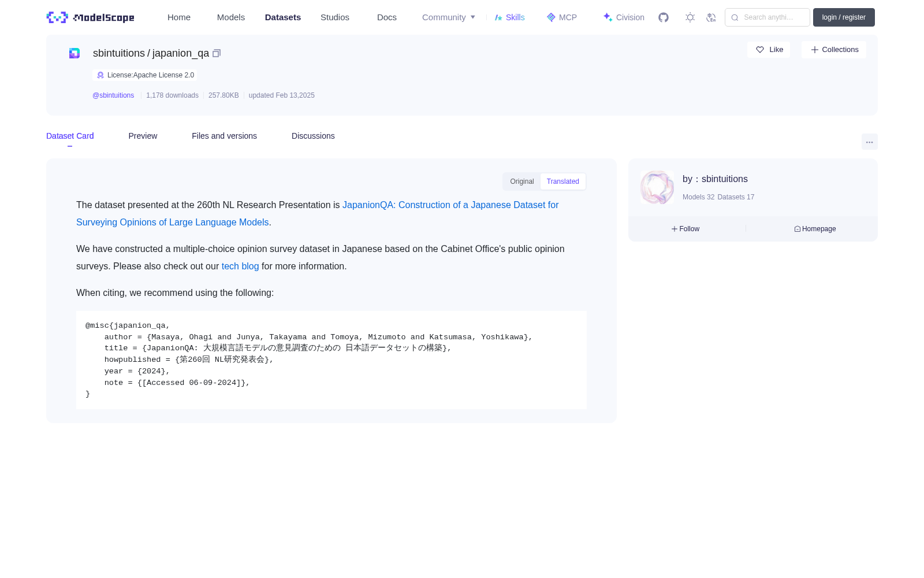Viewport: 924px width, 578px height.
Task: Click the 'Datasets 17' count
Action: point(736,197)
